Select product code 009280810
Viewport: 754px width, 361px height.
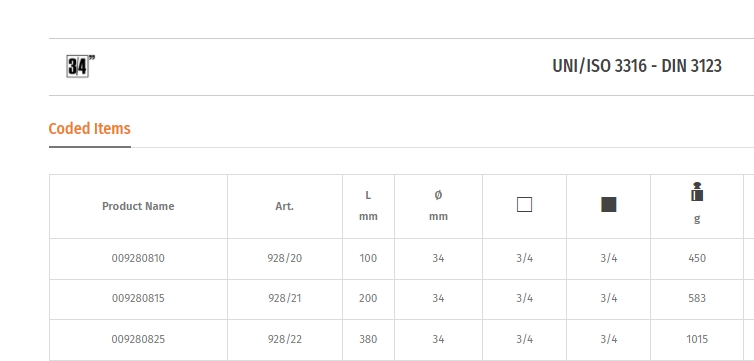[x=138, y=259]
